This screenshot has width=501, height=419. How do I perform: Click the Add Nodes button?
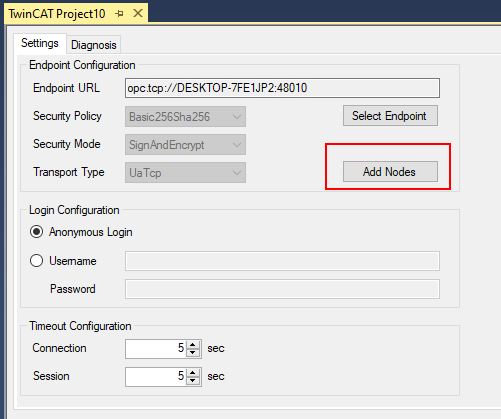(390, 172)
